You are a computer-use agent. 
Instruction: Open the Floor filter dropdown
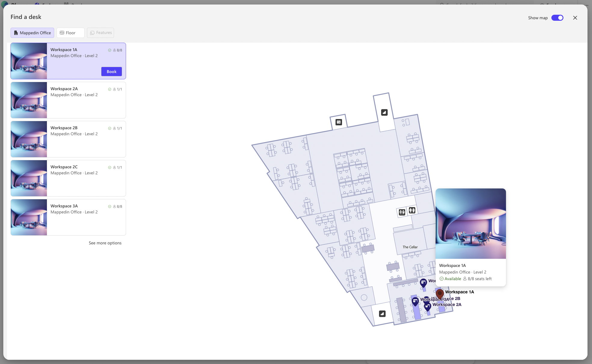pos(70,33)
